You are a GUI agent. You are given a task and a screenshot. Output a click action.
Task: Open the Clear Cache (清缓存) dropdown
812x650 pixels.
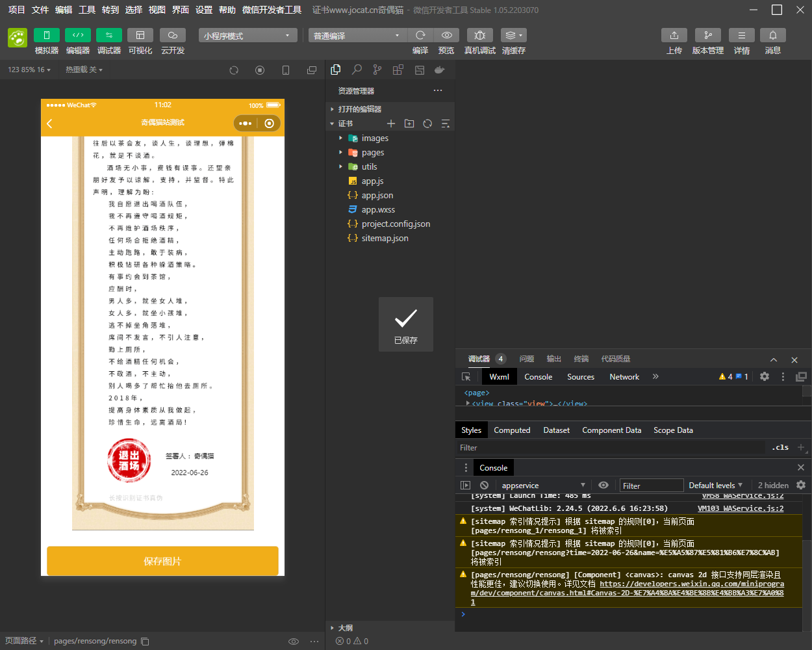click(x=514, y=35)
